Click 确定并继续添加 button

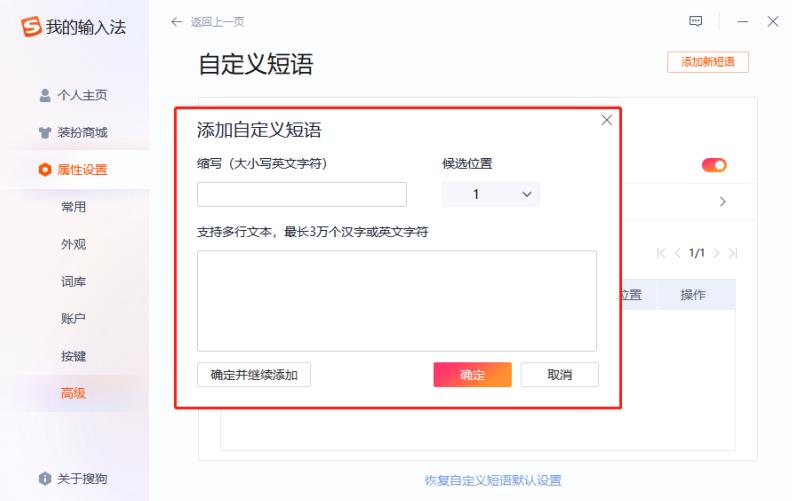click(x=254, y=375)
